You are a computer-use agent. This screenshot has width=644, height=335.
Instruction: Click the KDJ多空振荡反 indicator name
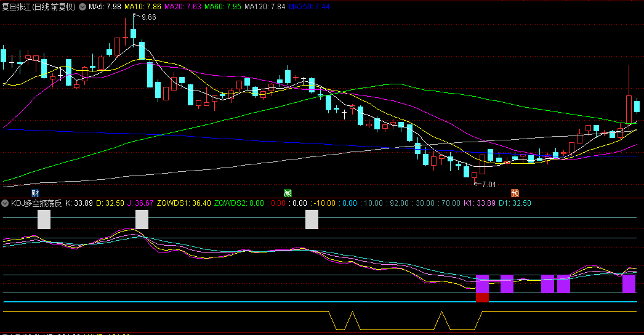tap(36, 203)
